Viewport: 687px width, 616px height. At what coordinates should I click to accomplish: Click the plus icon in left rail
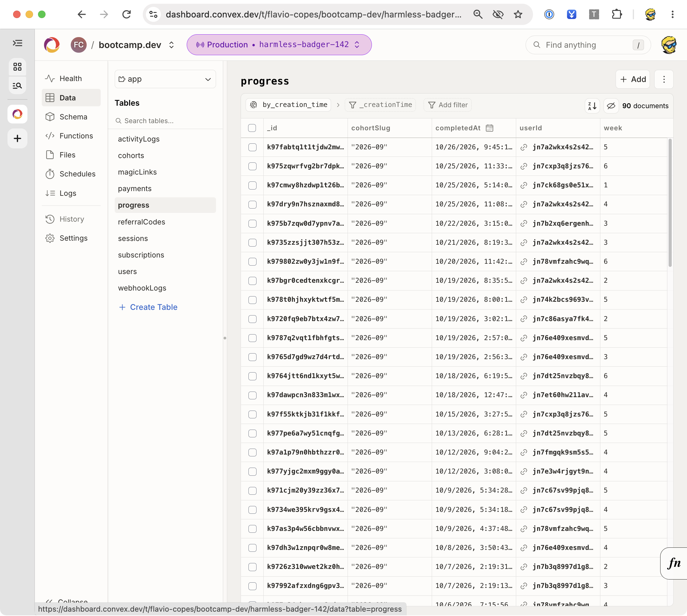tap(17, 138)
